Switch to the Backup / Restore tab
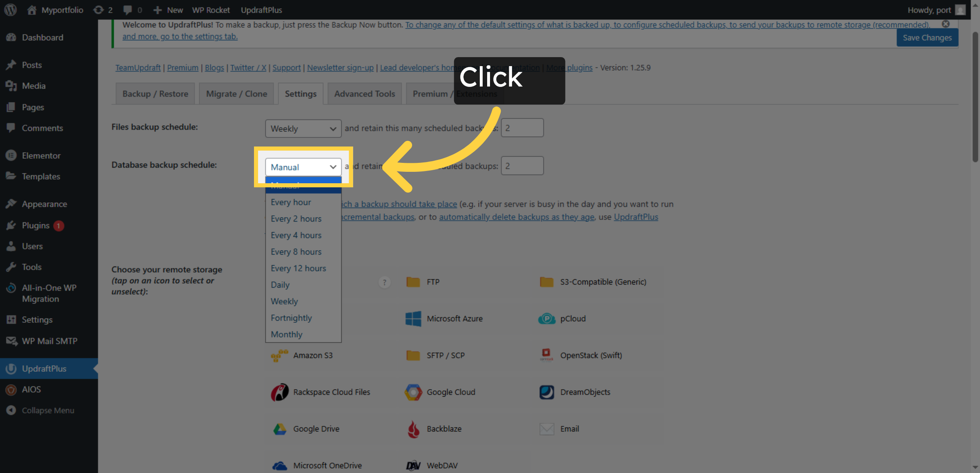 point(155,94)
